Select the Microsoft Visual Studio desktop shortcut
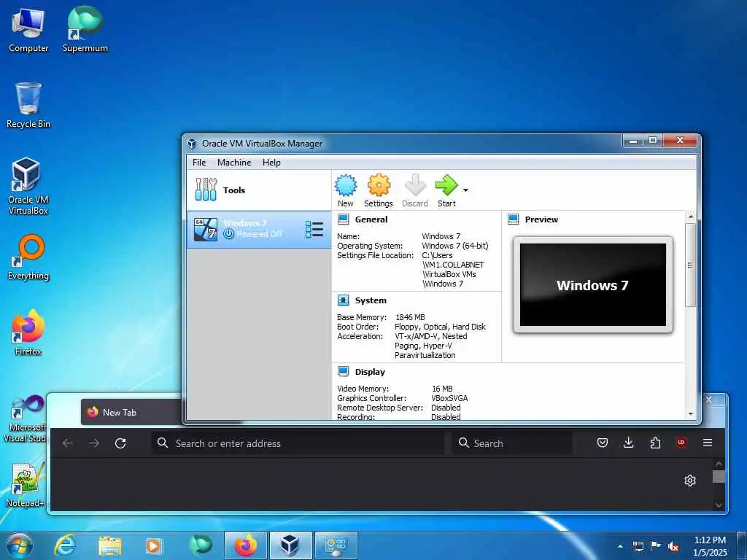Image resolution: width=747 pixels, height=560 pixels. pyautogui.click(x=26, y=419)
